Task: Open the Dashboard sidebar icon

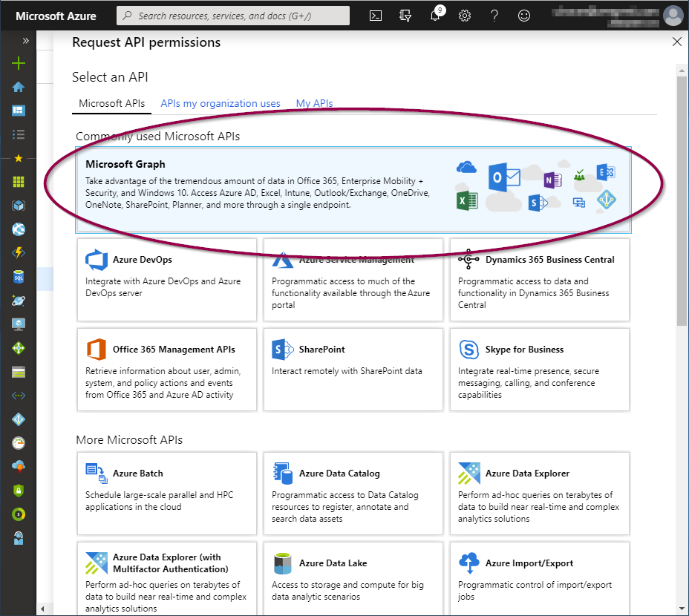Action: click(19, 111)
